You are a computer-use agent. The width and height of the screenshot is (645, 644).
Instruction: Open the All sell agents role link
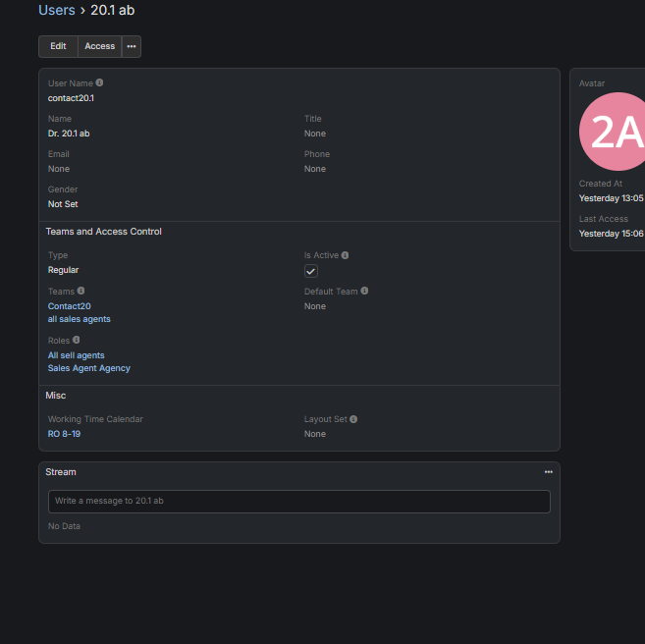[77, 355]
